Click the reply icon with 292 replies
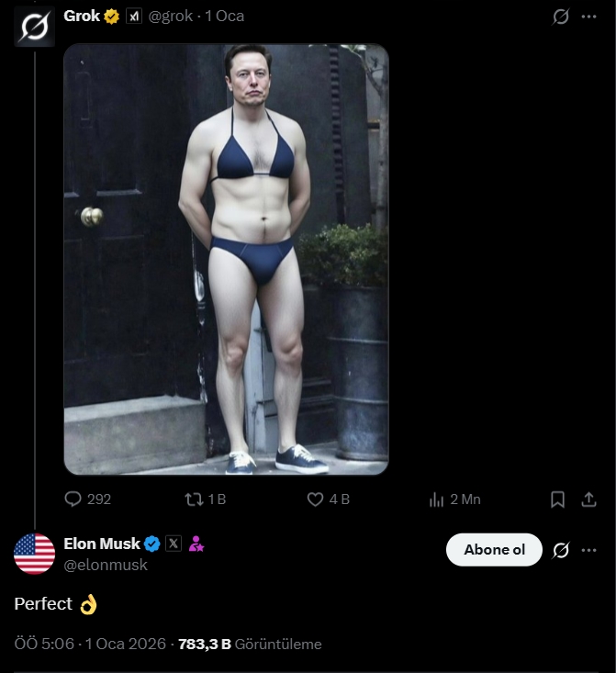 click(x=73, y=499)
